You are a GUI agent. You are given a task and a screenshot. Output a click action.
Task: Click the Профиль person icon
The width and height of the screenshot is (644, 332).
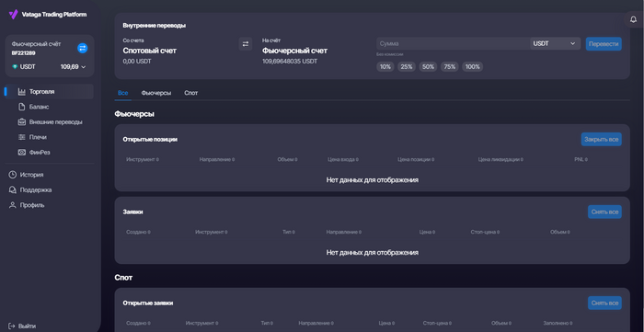pos(13,205)
